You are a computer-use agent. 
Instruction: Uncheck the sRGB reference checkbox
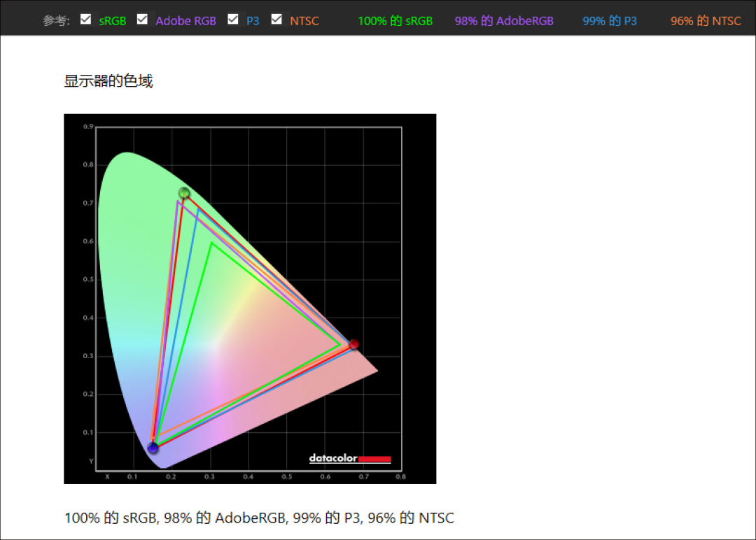click(x=86, y=20)
